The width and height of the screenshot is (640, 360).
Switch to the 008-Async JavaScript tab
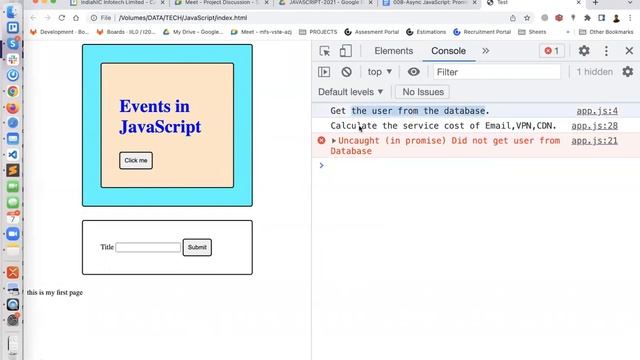pyautogui.click(x=429, y=3)
